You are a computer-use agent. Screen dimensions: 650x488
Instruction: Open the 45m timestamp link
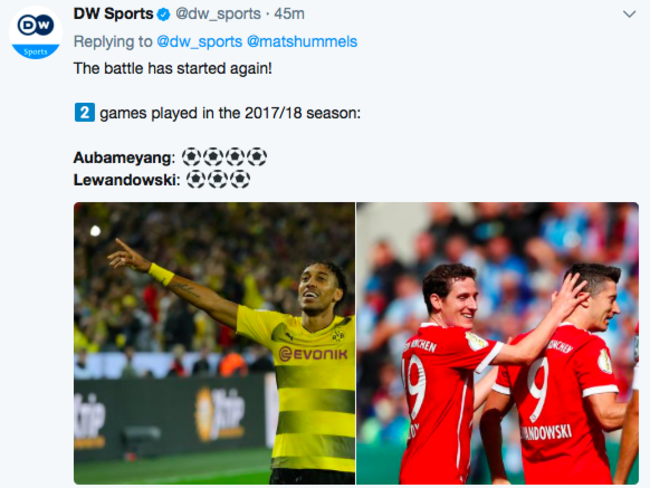[289, 14]
